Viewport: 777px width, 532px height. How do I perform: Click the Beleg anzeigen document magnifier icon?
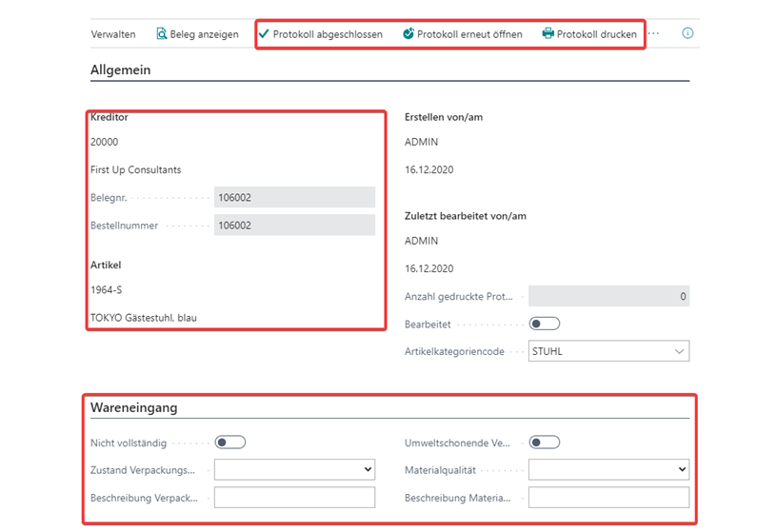(162, 33)
